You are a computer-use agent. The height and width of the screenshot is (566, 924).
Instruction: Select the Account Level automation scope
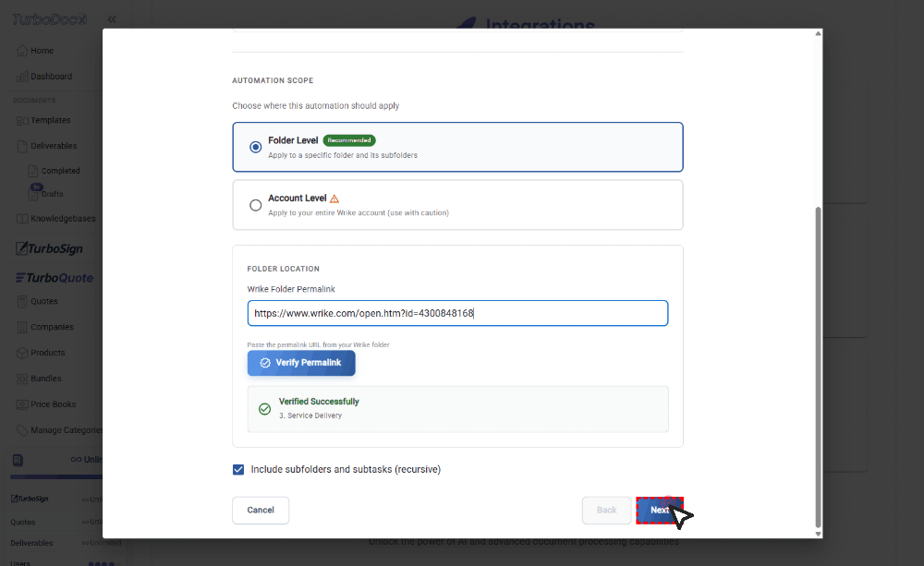pyautogui.click(x=255, y=205)
